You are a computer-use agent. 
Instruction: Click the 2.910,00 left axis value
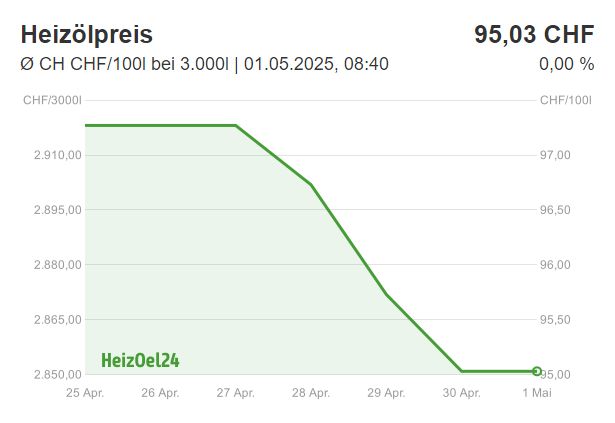[x=58, y=155]
